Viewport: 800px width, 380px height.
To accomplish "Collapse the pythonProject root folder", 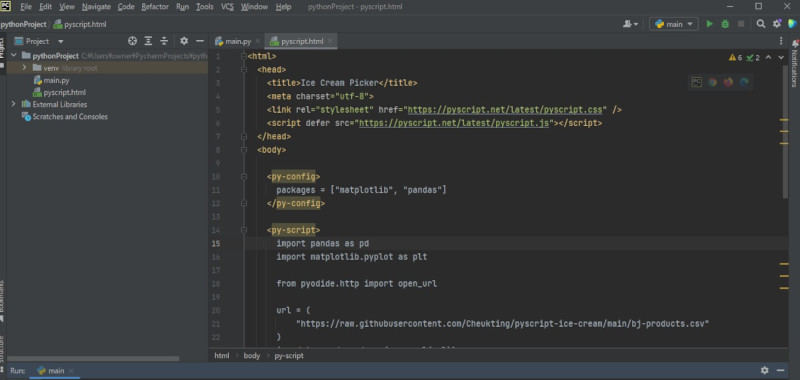I will point(14,56).
